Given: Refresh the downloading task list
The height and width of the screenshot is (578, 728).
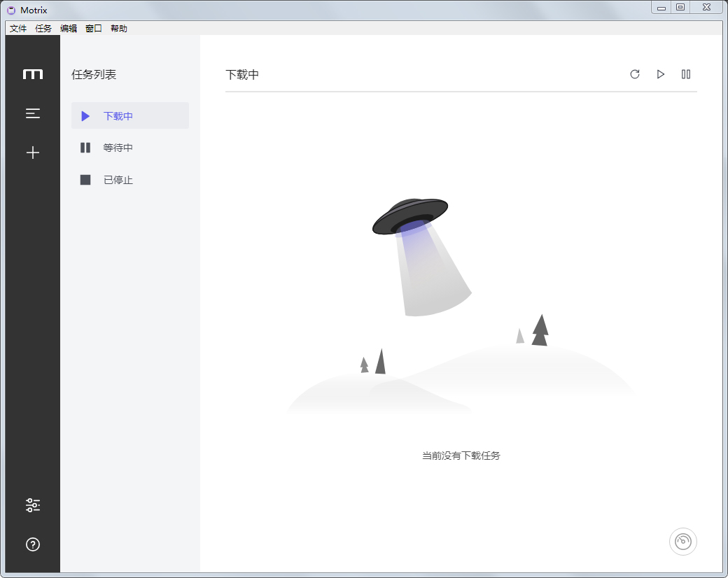Looking at the screenshot, I should (635, 74).
